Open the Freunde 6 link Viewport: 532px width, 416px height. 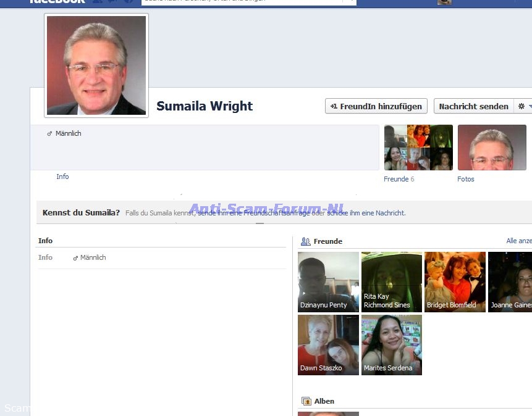coord(399,179)
